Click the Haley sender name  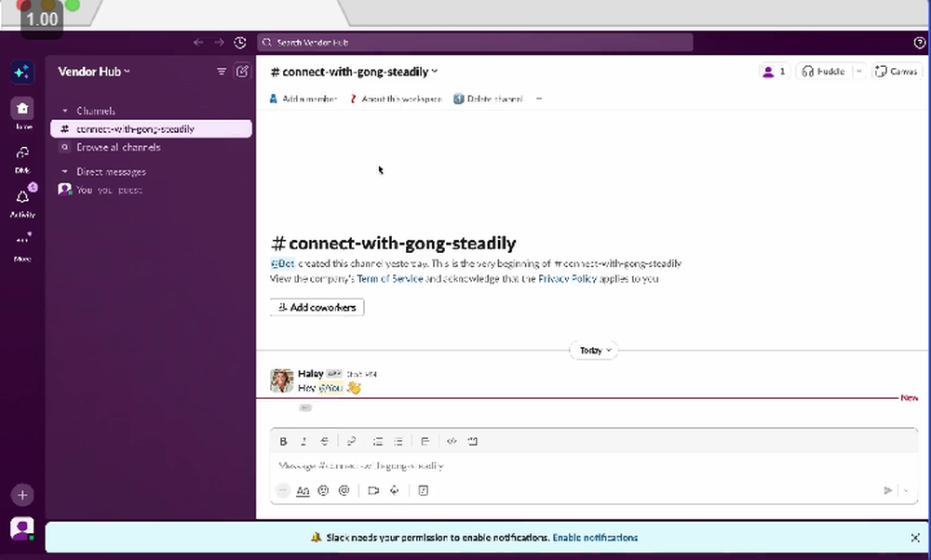[x=311, y=373]
